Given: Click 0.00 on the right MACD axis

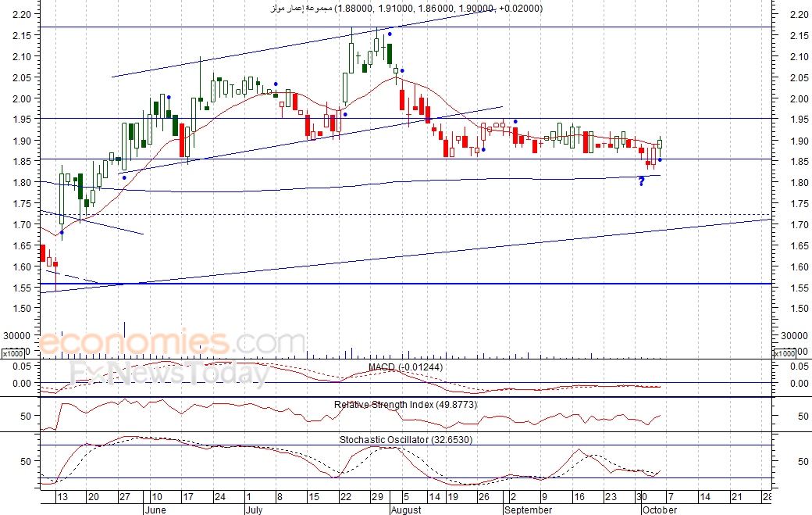Looking at the screenshot, I should 799,384.
